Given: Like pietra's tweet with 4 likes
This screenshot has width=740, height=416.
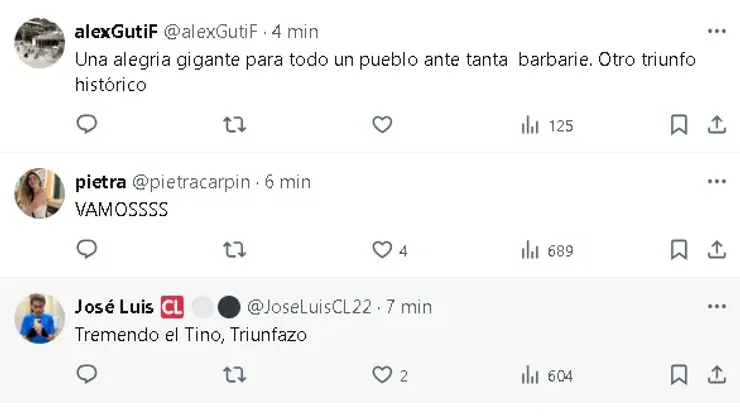Looking at the screenshot, I should coord(383,250).
